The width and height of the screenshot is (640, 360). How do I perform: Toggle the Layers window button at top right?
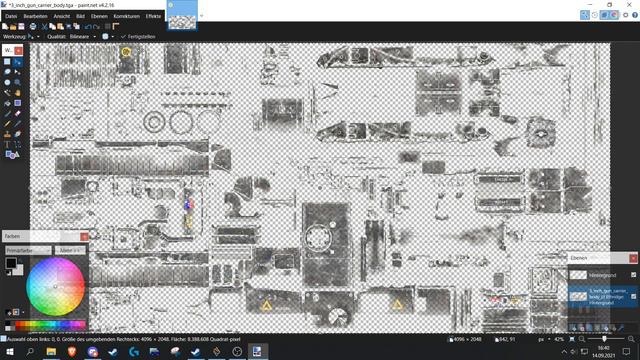click(604, 15)
